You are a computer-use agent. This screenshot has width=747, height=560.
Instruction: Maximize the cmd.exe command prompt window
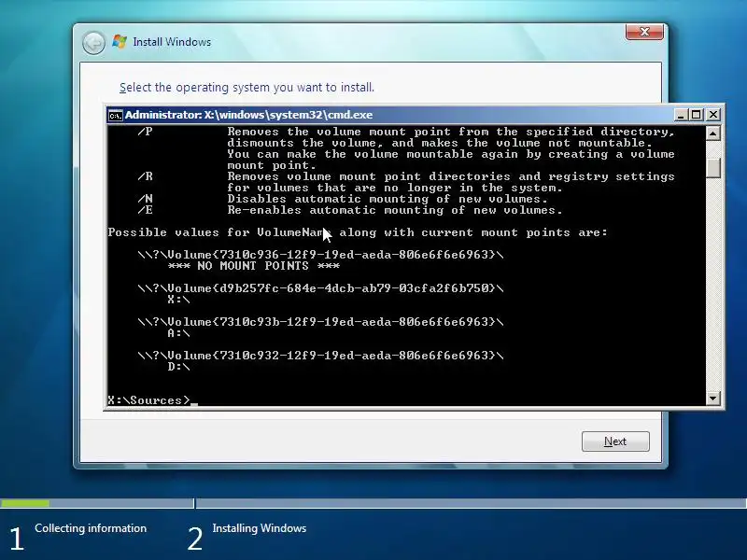click(697, 115)
